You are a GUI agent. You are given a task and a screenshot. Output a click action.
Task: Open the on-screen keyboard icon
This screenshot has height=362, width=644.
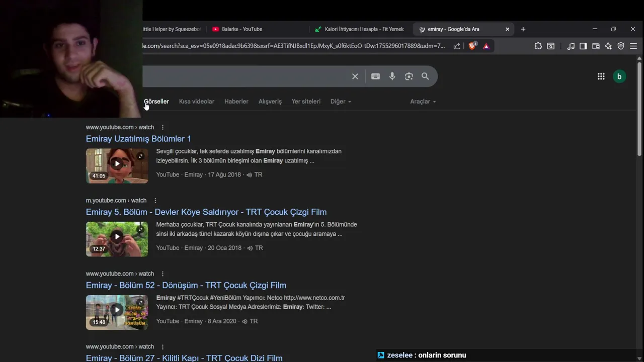coord(375,76)
